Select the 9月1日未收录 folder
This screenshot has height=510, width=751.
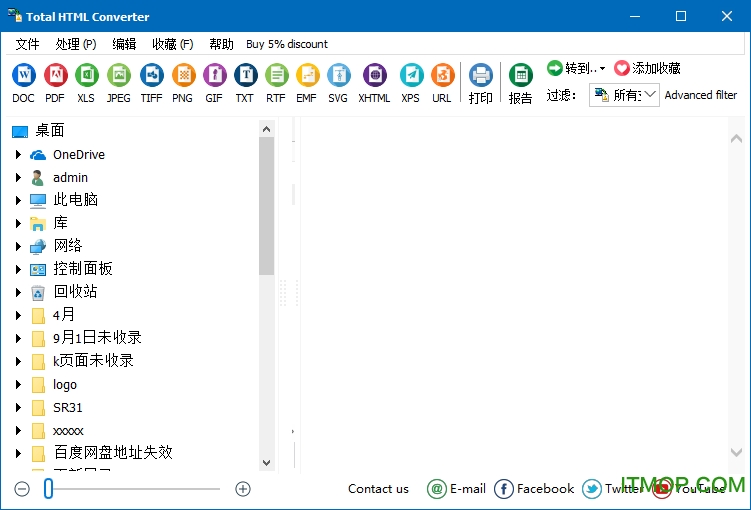(x=97, y=338)
